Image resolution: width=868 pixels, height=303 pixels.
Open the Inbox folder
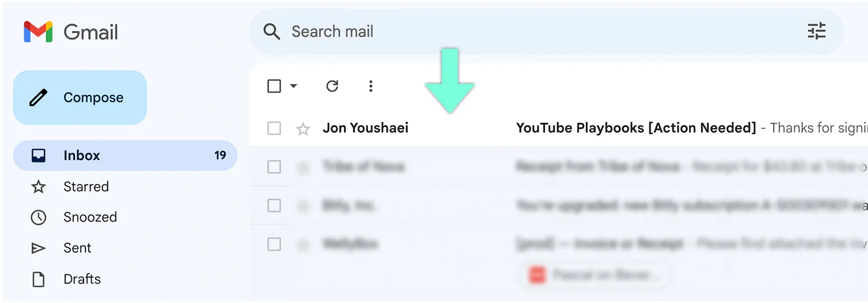coord(81,155)
